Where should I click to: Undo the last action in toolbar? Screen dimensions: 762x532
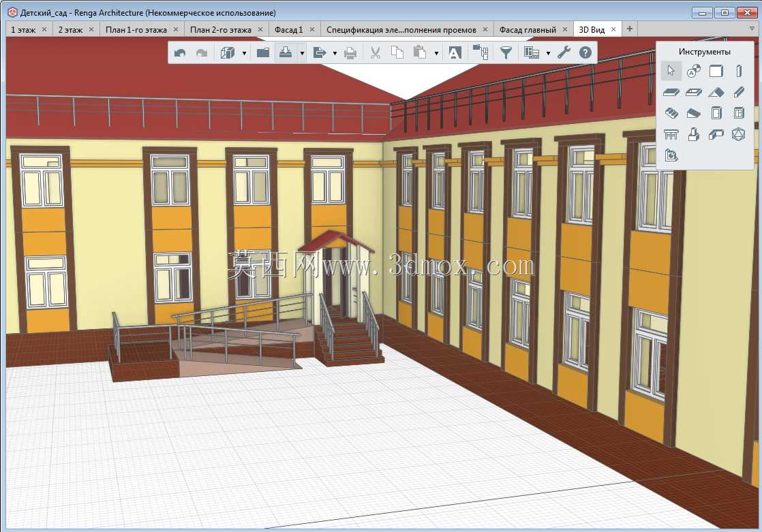[181, 52]
